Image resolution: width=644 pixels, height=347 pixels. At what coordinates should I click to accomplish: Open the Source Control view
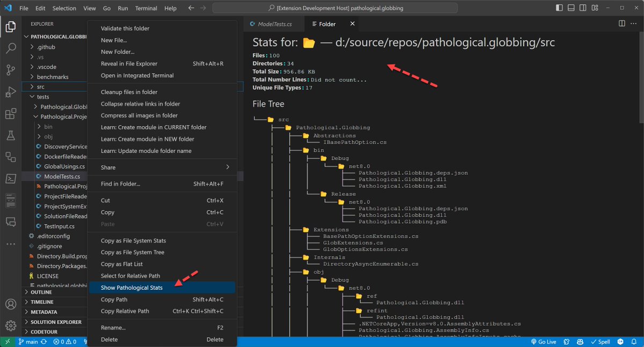point(11,70)
